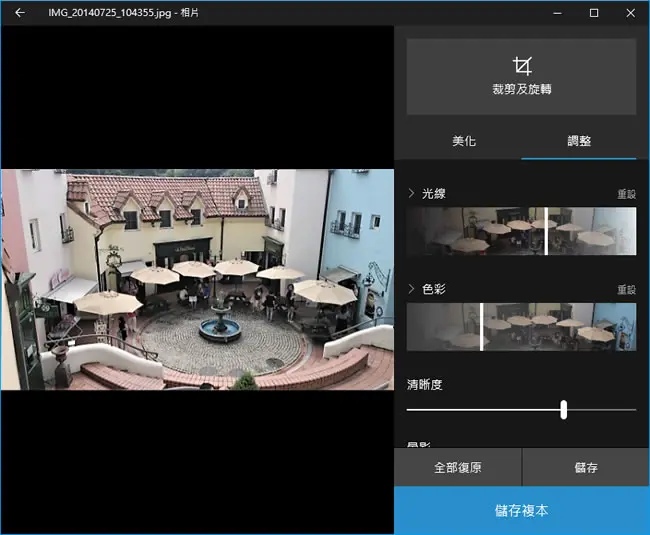Image resolution: width=650 pixels, height=535 pixels.
Task: Expand the 光線 section chevron
Action: point(411,193)
